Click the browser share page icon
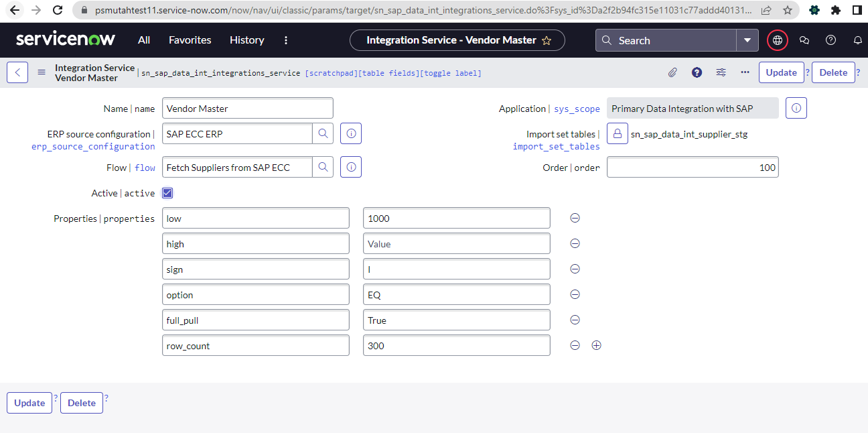 click(x=766, y=11)
